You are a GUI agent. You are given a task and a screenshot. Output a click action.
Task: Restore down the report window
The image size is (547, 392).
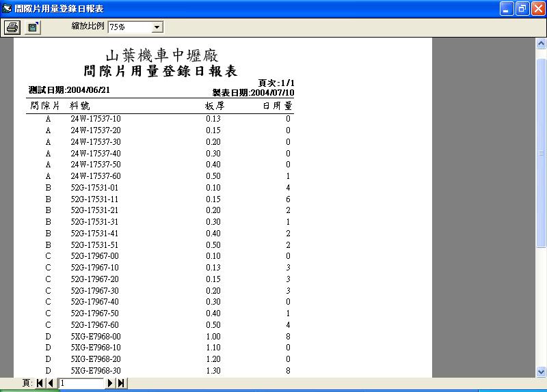tap(522, 9)
